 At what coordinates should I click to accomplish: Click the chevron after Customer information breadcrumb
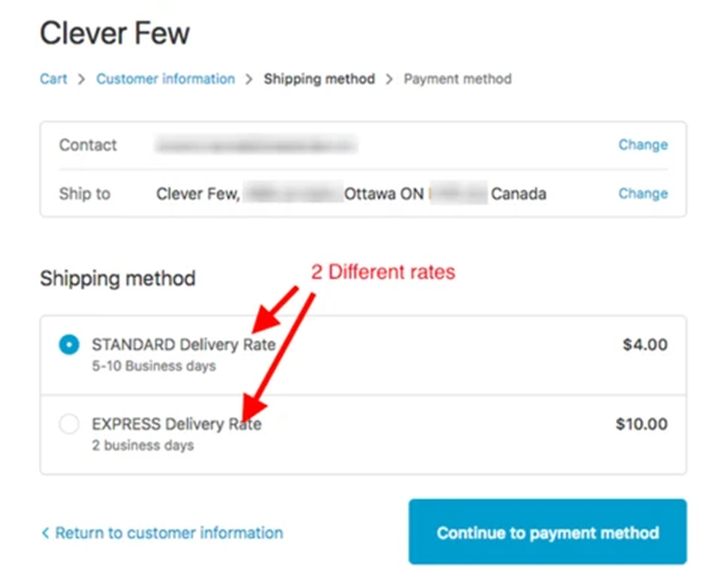[x=249, y=79]
